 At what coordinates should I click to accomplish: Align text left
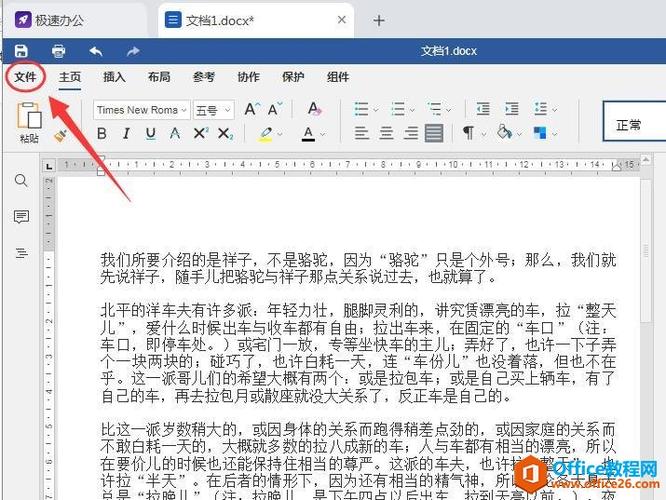[x=361, y=133]
